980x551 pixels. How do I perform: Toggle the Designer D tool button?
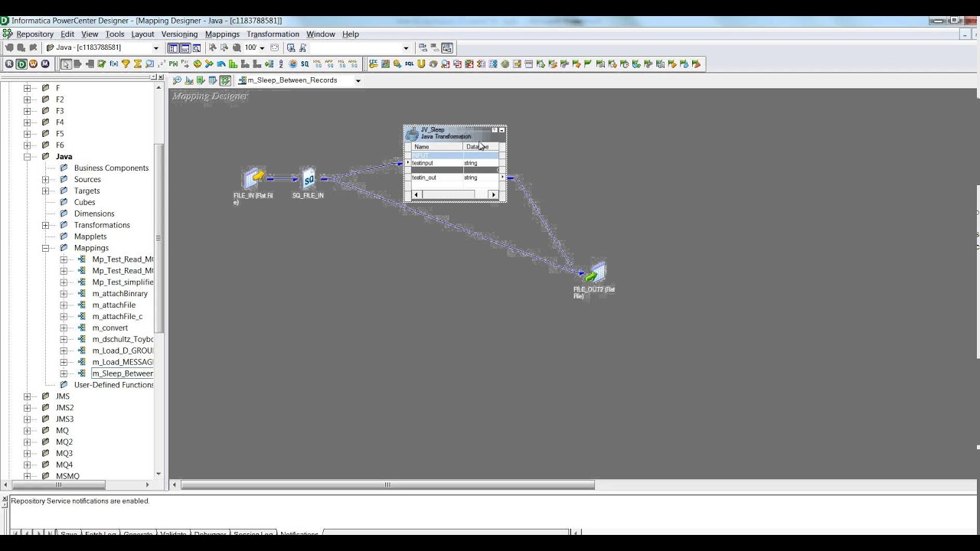coord(21,64)
